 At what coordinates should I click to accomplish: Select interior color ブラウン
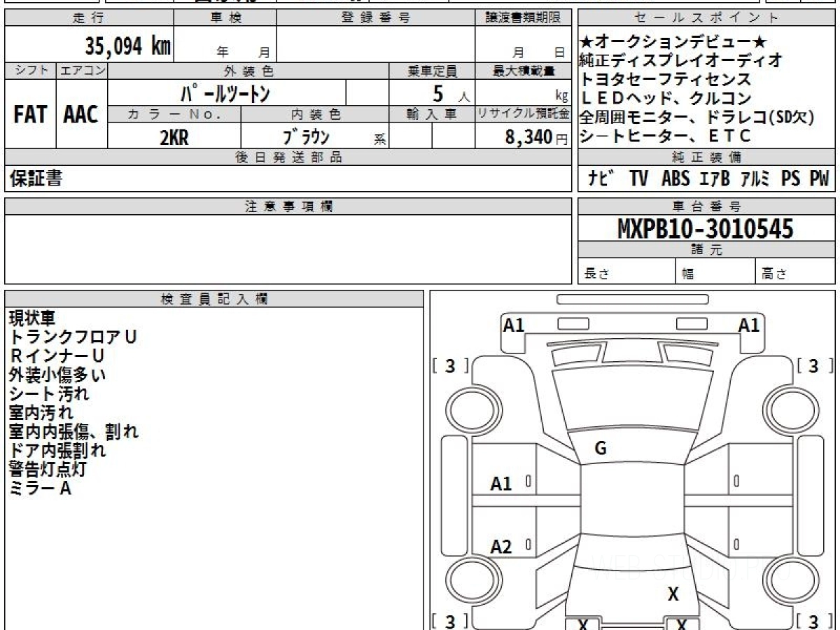pos(306,137)
